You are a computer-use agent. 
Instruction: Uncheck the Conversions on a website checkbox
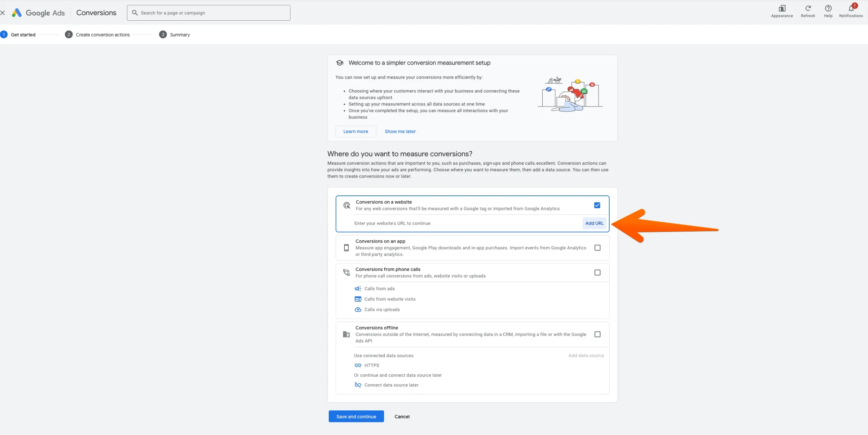click(x=597, y=205)
